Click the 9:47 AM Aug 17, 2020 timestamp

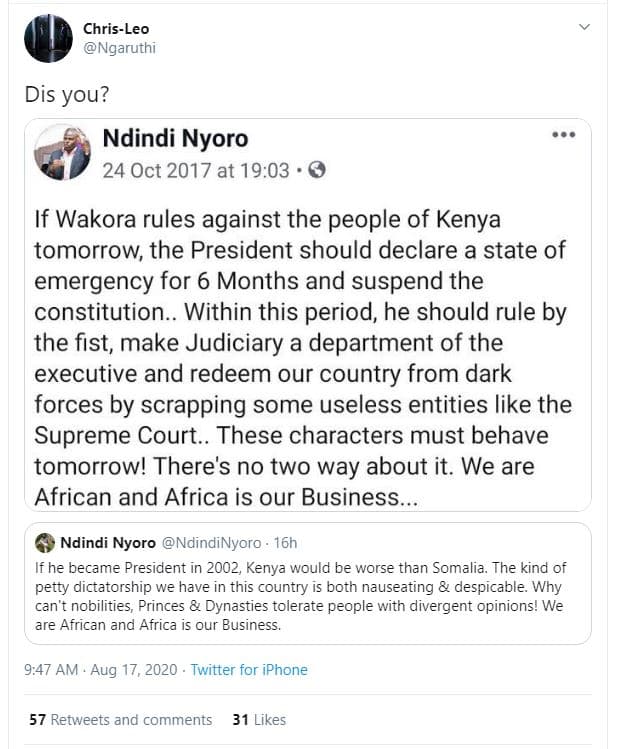[98, 670]
